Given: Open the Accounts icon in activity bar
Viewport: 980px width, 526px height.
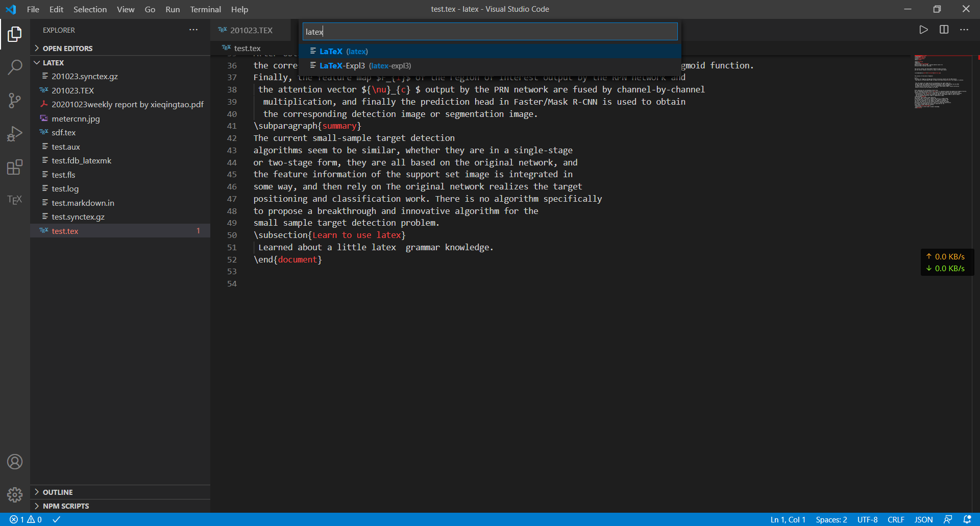Looking at the screenshot, I should (15, 461).
